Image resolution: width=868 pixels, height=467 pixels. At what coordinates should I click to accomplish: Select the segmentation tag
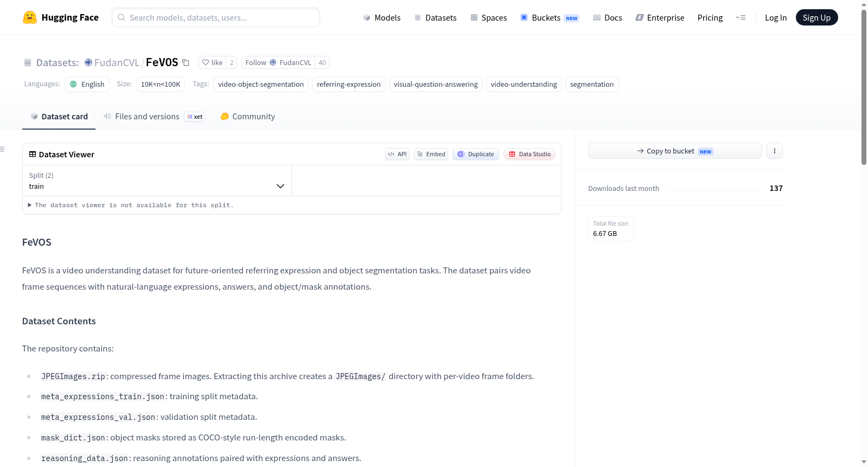tap(592, 84)
